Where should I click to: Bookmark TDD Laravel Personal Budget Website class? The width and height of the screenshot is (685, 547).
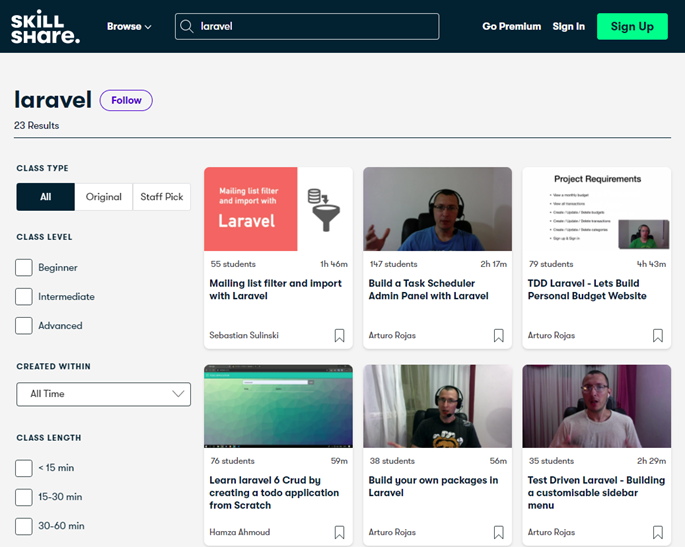click(x=657, y=336)
